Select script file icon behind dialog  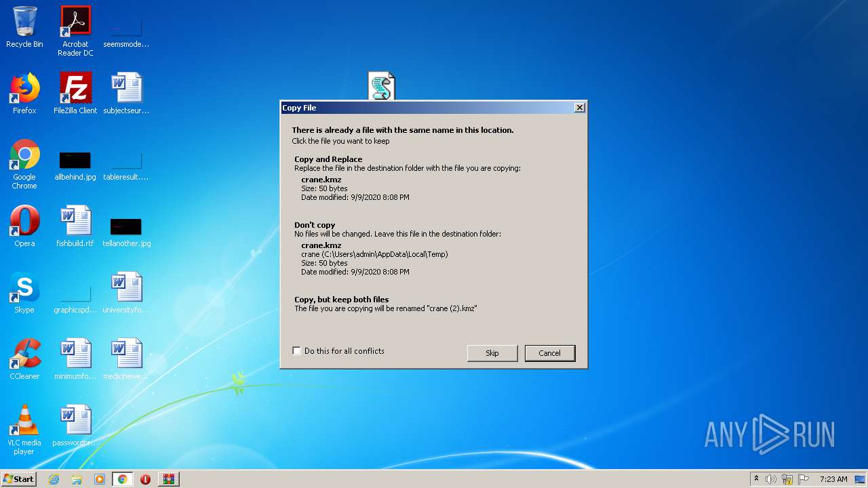[381, 85]
